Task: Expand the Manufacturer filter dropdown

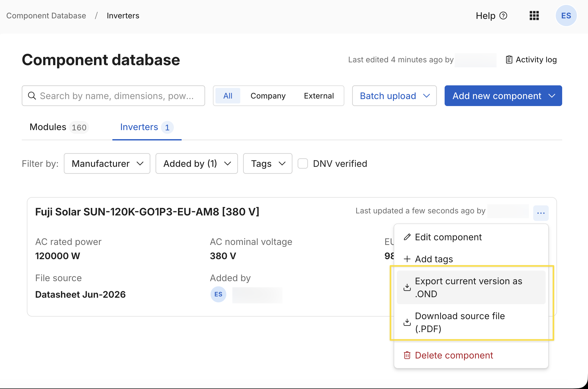Action: [x=107, y=163]
